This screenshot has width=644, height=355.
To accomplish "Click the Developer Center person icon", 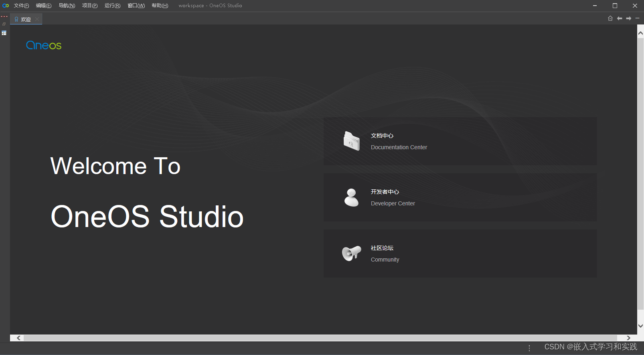I will pos(352,197).
